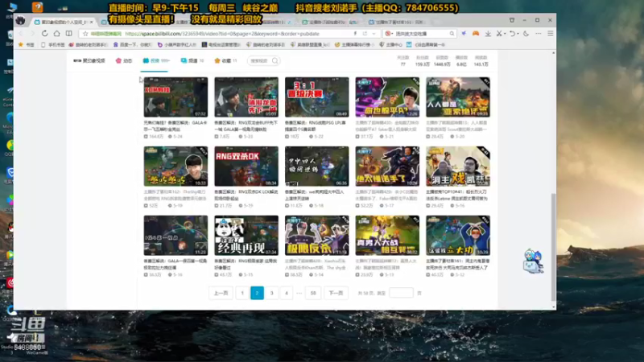
Task: Click the magnifier in the space video search
Action: 275,61
